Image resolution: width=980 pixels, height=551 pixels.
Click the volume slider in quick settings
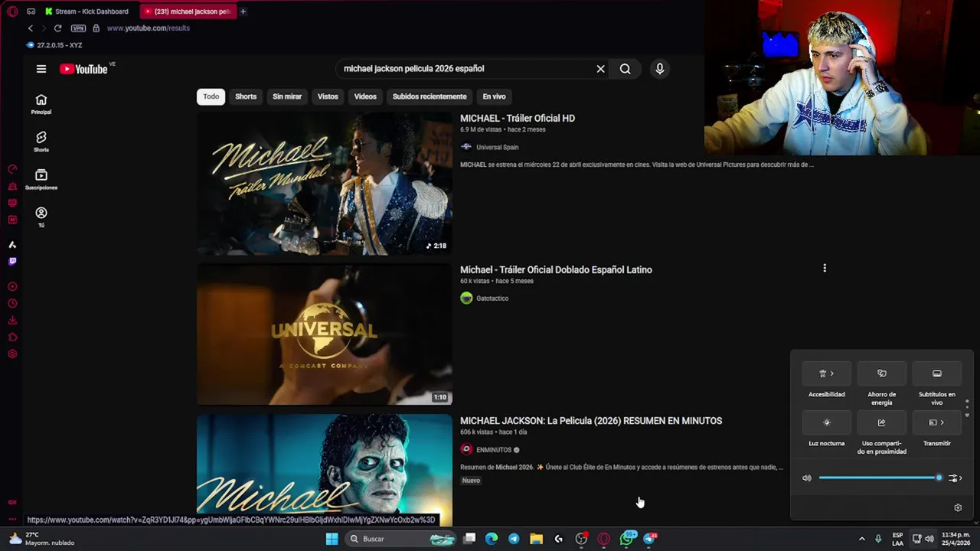point(880,478)
